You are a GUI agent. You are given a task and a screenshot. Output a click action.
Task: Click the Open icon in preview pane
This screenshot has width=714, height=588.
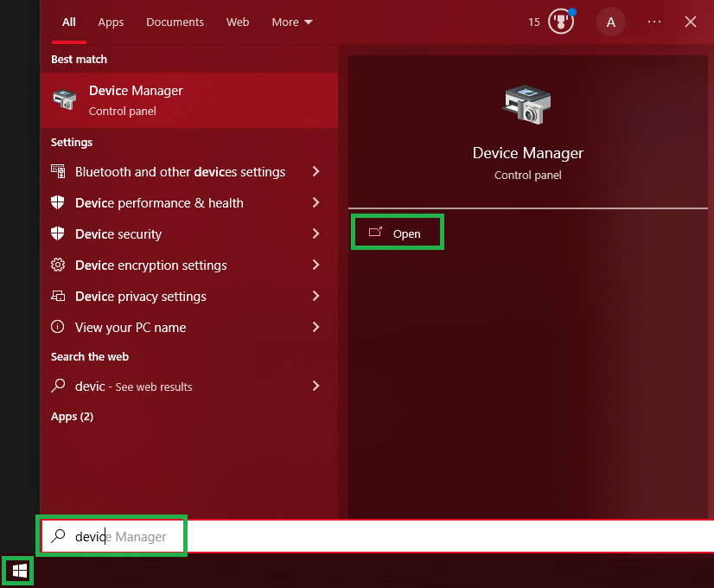click(375, 233)
